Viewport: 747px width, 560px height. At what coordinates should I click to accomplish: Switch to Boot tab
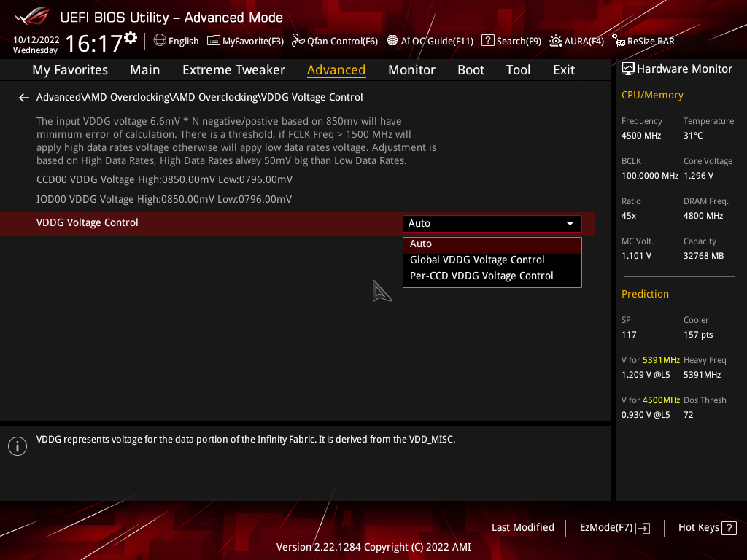[x=471, y=70]
